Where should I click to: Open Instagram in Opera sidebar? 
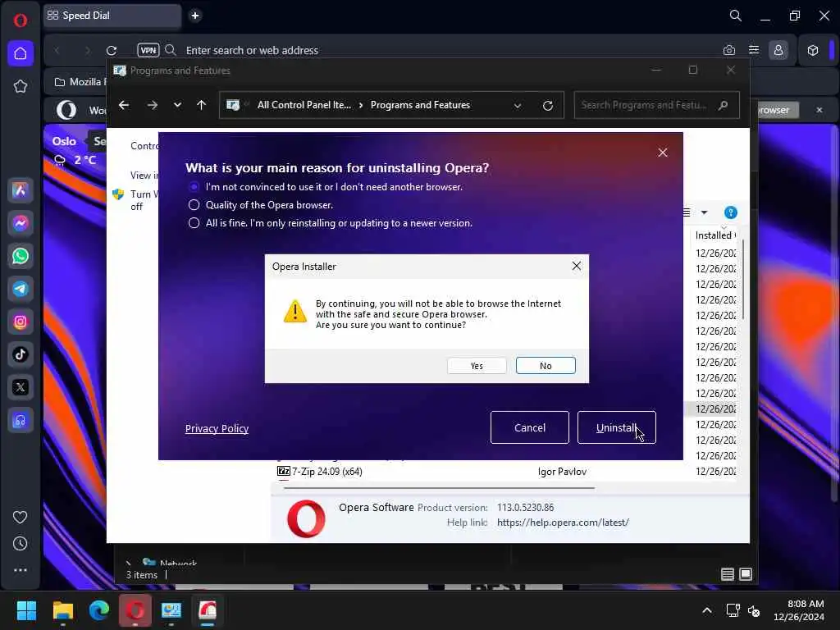pos(21,322)
